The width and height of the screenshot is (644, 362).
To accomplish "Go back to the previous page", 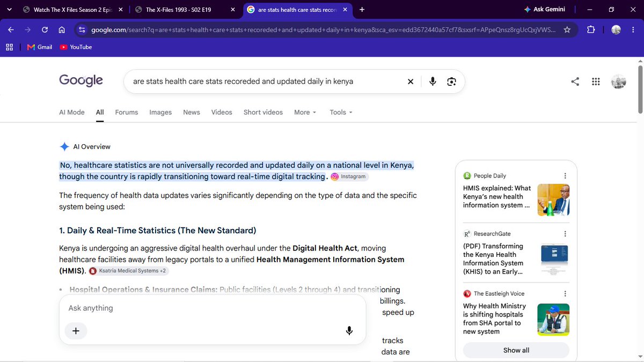I will (x=11, y=30).
